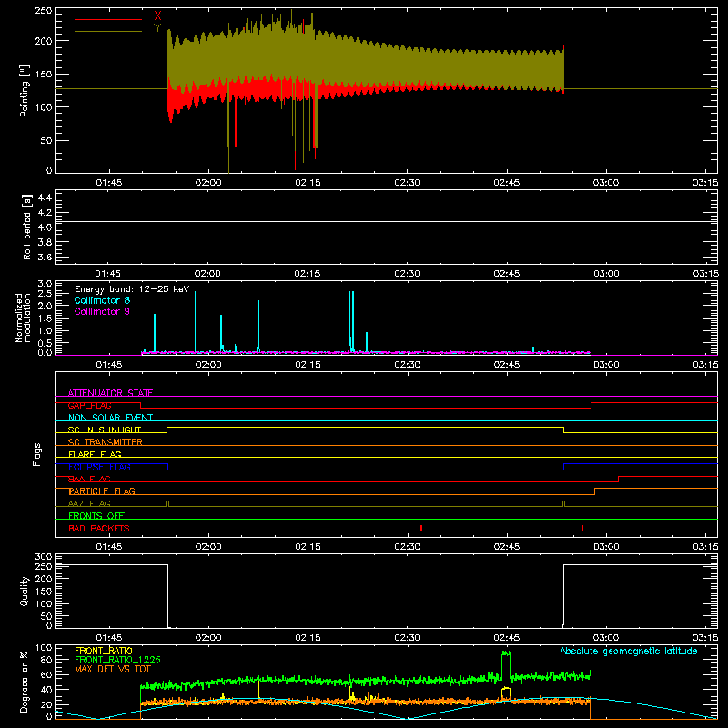Screen dimensions: 728x728
Task: Click the 03:00 tick under Pointing plot
Action: [x=606, y=183]
